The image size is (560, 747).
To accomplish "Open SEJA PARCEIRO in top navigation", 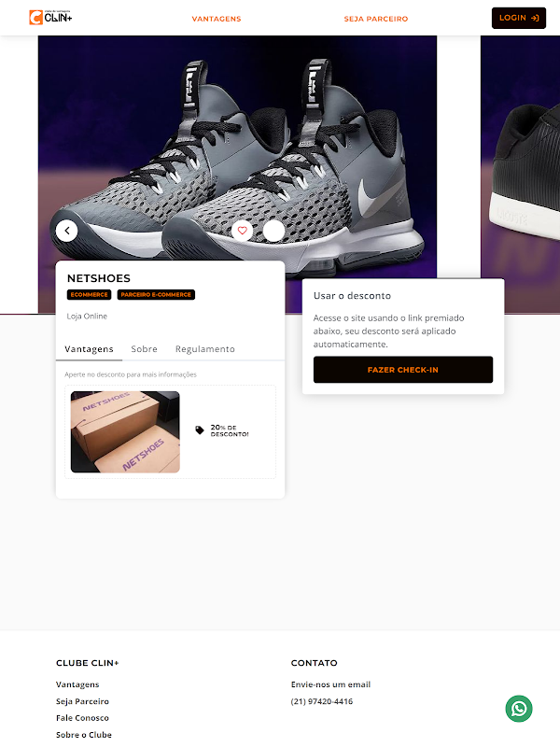I will coord(376,19).
